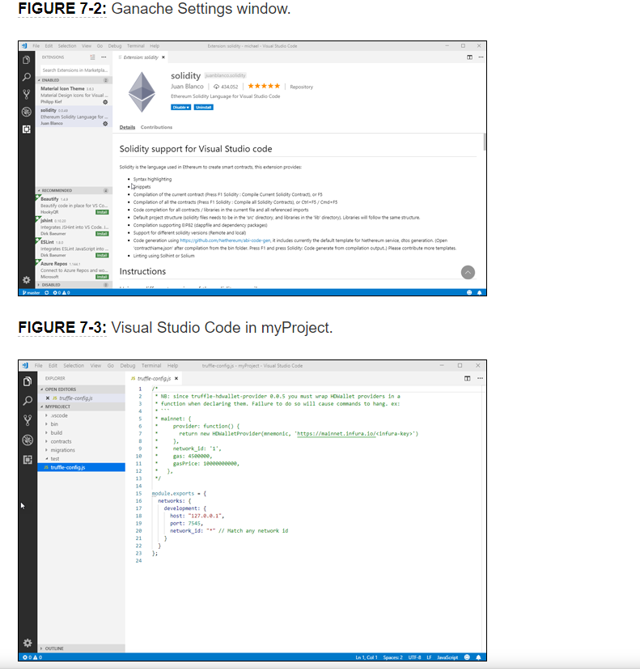The height and width of the screenshot is (672, 640).
Task: Click feedback smiley in myProject window status bar
Action: (467, 657)
